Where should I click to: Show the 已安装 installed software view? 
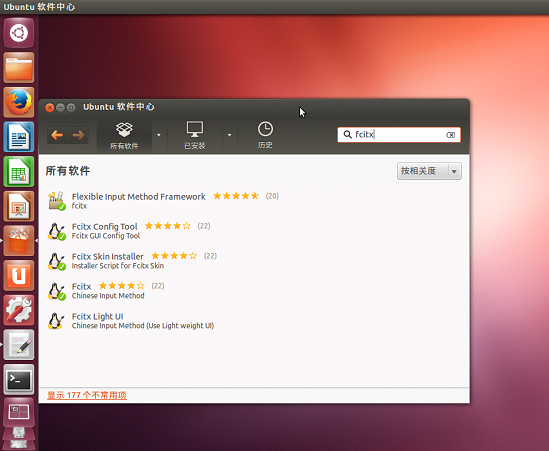coord(195,136)
